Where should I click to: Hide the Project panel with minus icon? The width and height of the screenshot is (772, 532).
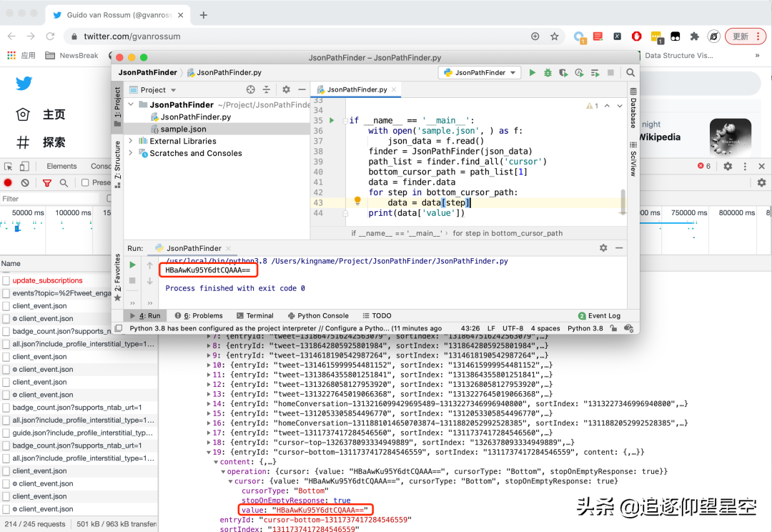click(x=302, y=89)
